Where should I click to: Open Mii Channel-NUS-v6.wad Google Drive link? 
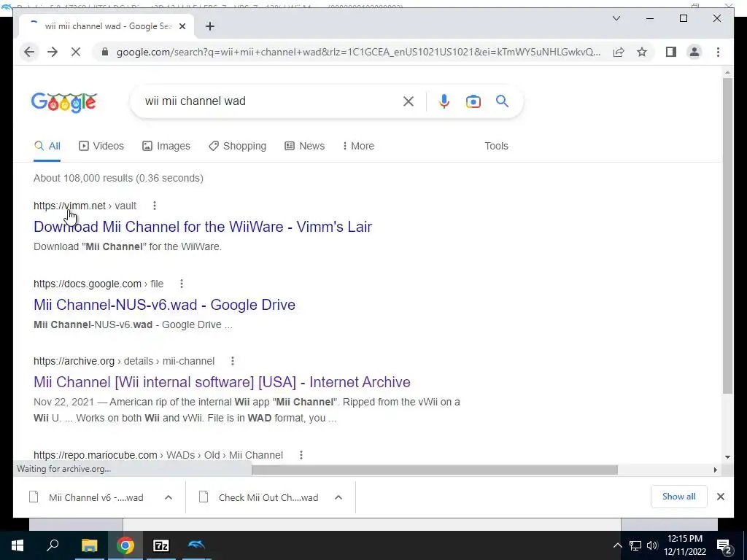coord(164,305)
